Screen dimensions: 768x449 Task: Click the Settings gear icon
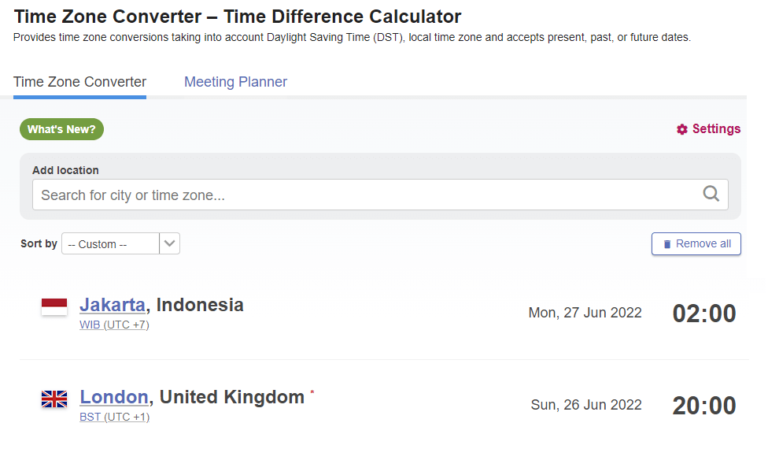point(682,129)
